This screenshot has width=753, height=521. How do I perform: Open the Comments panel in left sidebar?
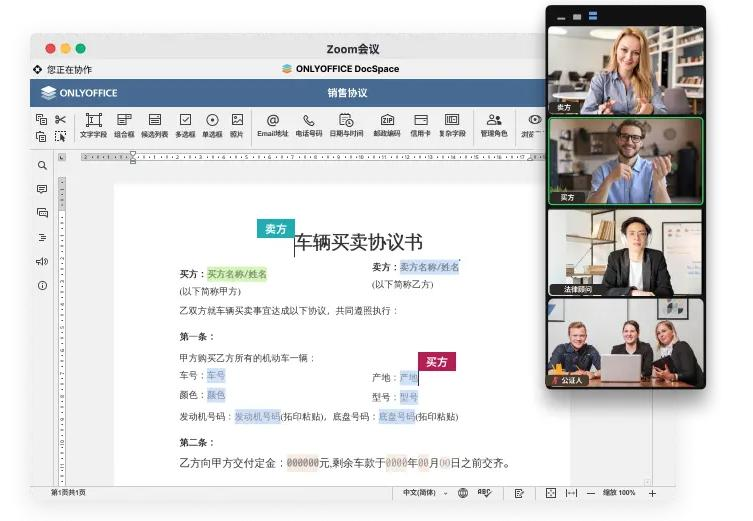(42, 189)
